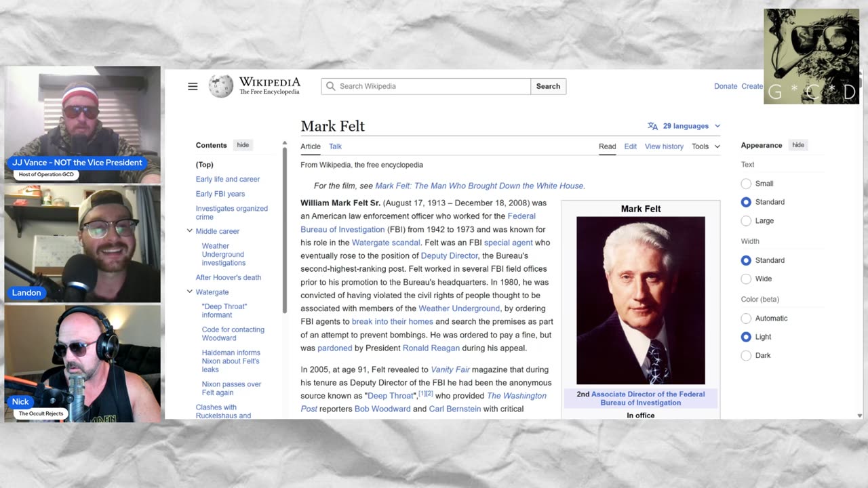Hide the Appearance panel
The width and height of the screenshot is (868, 488).
point(798,145)
